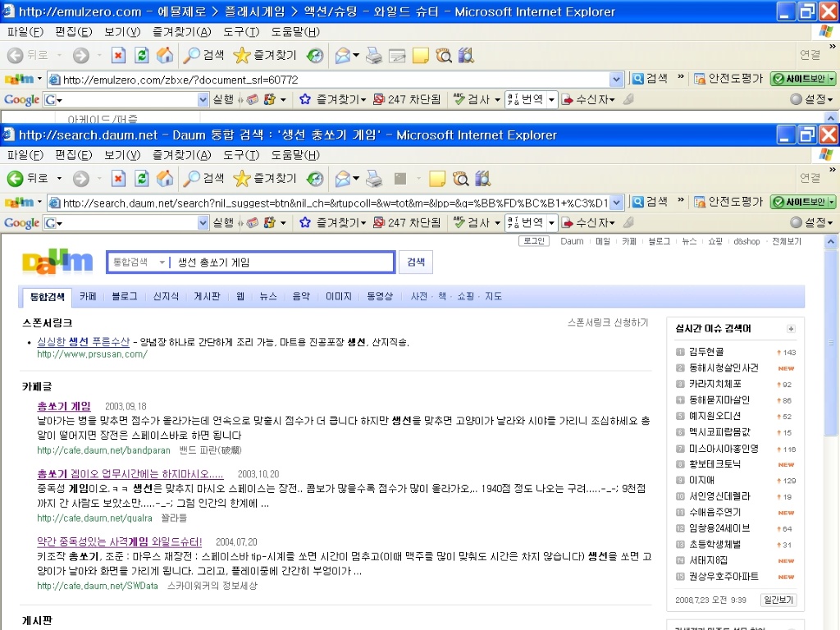The width and height of the screenshot is (840, 630).
Task: Open 도구(T) menu in the front Daum window
Action: (x=241, y=155)
